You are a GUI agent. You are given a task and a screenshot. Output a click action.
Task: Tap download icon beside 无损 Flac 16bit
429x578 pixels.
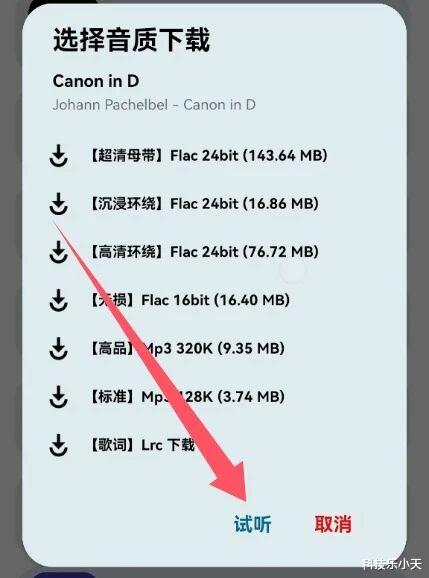tap(58, 300)
